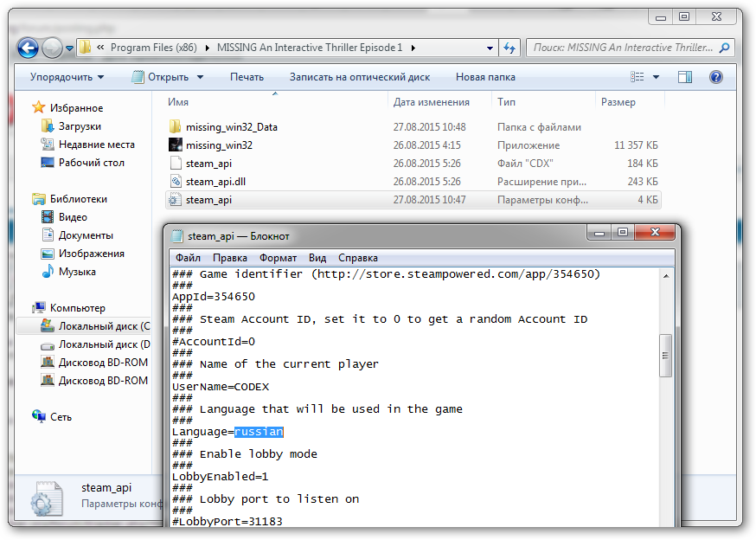Select Локальный диск (D drive icon
This screenshot has width=756, height=540.
(48, 344)
